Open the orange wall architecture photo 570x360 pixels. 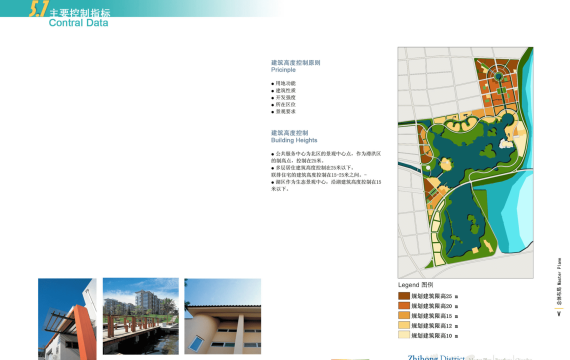67,319
